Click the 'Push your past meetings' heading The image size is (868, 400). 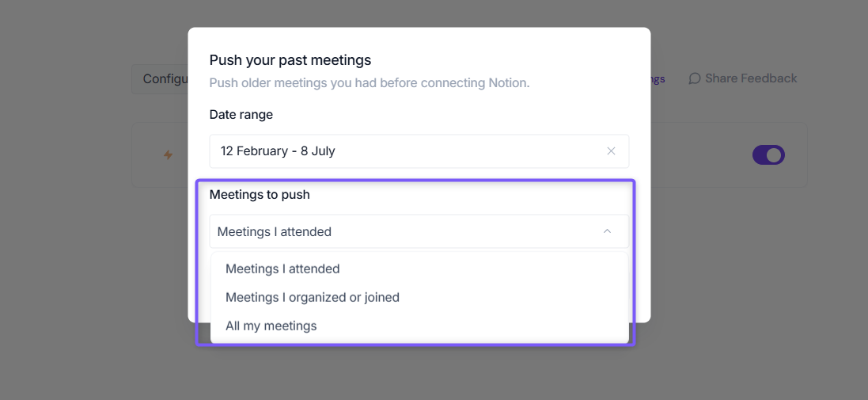[290, 60]
